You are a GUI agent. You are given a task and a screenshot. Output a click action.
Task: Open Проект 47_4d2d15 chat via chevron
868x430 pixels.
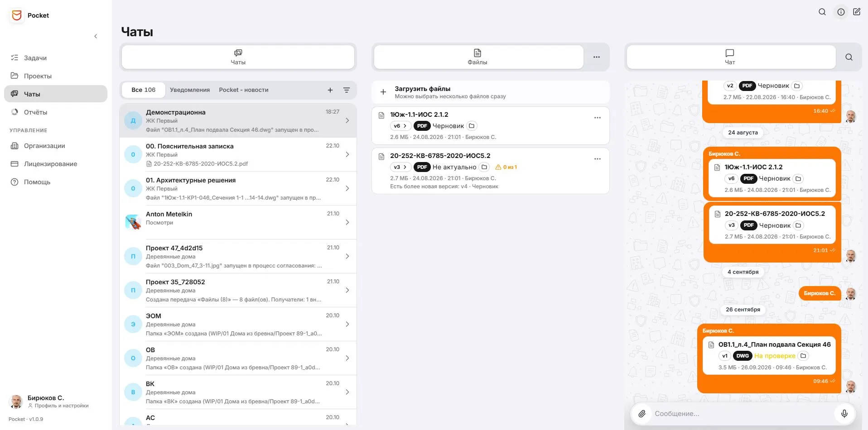click(x=347, y=256)
